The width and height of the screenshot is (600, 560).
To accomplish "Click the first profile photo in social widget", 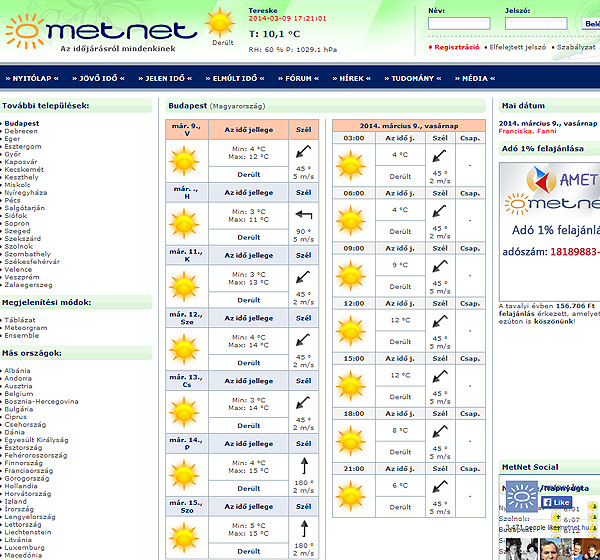I will [522, 549].
